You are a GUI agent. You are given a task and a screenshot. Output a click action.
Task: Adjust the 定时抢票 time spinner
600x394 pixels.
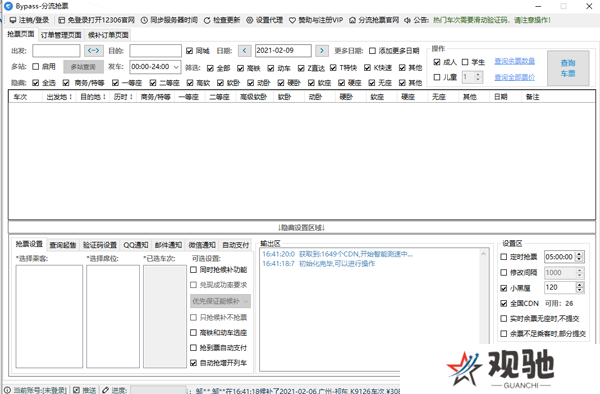(579, 257)
